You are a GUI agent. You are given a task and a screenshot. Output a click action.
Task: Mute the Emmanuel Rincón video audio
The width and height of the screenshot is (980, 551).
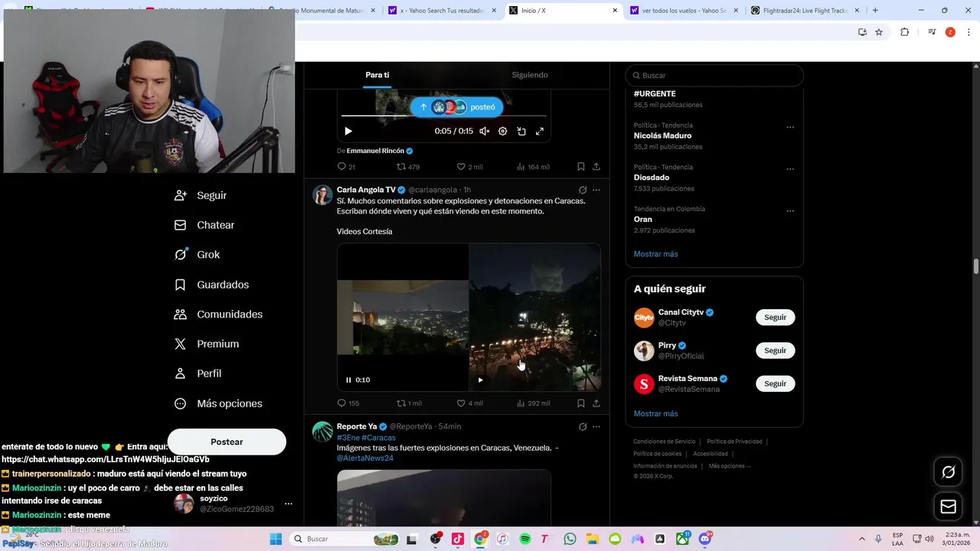pyautogui.click(x=484, y=131)
